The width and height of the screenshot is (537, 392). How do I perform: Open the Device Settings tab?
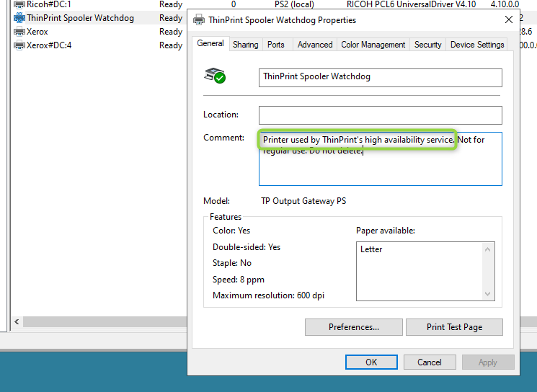(477, 45)
